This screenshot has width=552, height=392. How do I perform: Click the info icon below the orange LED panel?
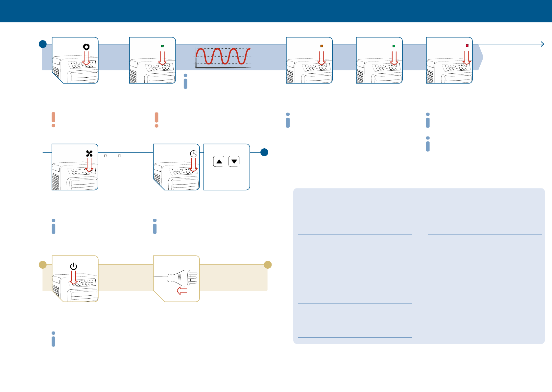pos(288,120)
